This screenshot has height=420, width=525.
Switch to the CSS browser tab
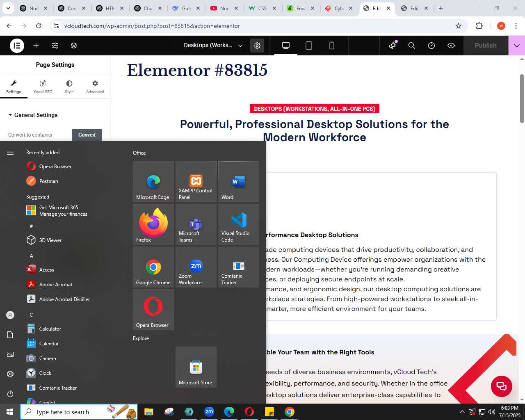(262, 8)
